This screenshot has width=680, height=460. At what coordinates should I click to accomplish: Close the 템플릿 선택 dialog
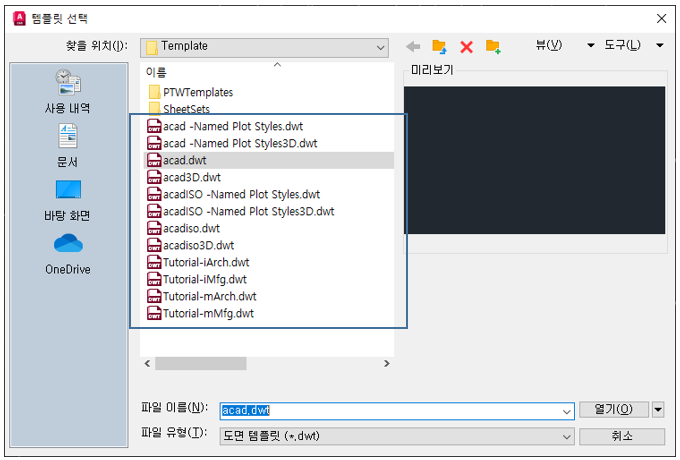tap(661, 19)
